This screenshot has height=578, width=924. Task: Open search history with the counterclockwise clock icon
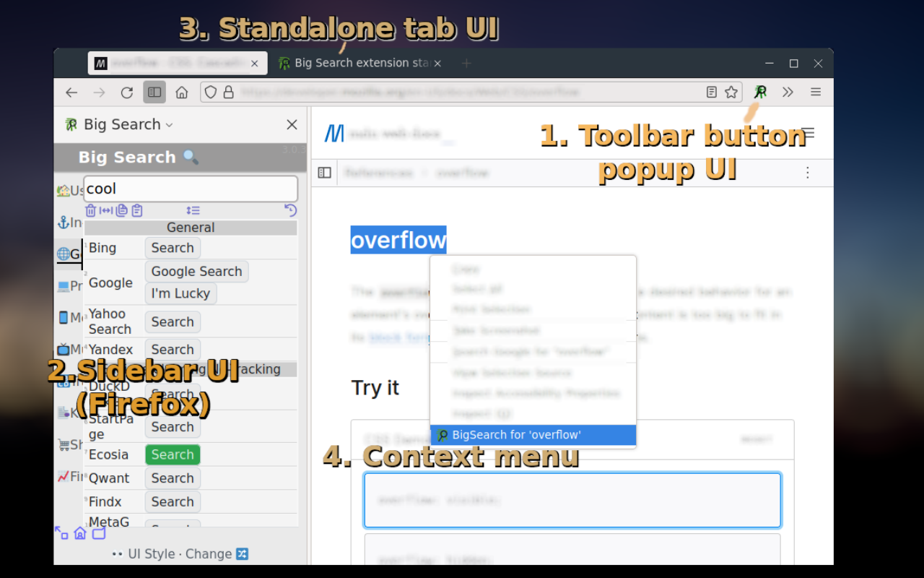coord(290,210)
